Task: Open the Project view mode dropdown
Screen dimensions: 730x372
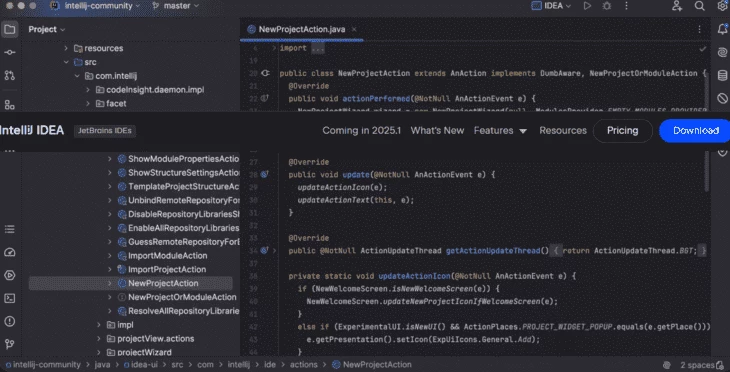Action: [47, 29]
